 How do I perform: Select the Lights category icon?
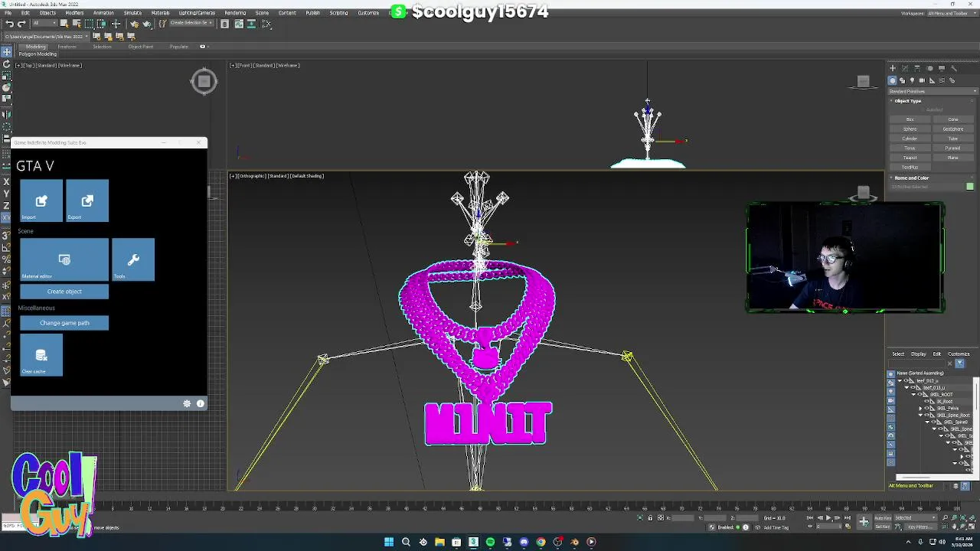912,80
